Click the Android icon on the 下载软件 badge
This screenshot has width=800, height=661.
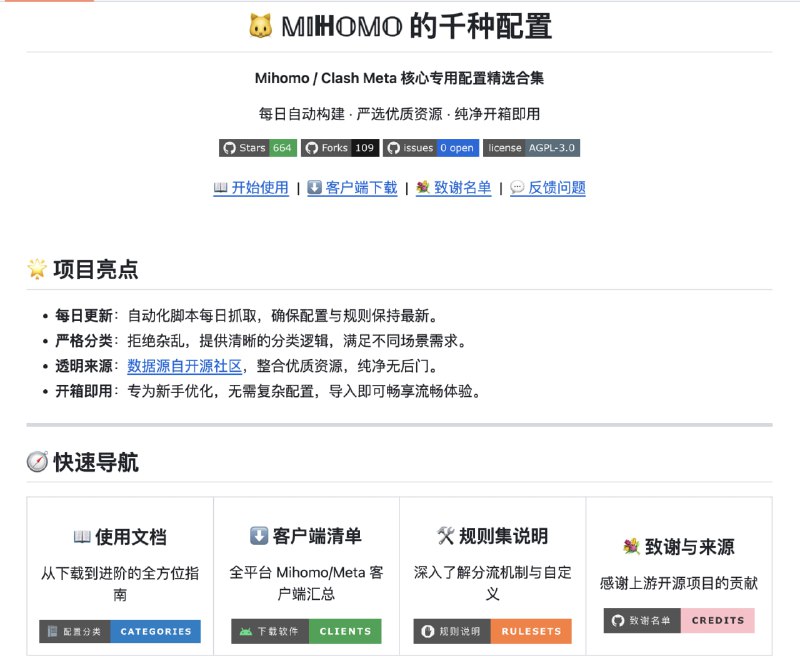click(246, 631)
